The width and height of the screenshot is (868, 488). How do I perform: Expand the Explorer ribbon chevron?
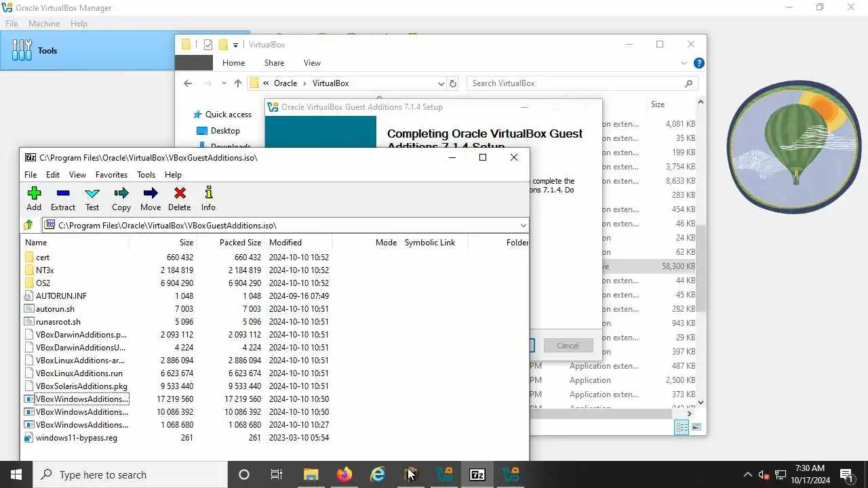coord(684,63)
